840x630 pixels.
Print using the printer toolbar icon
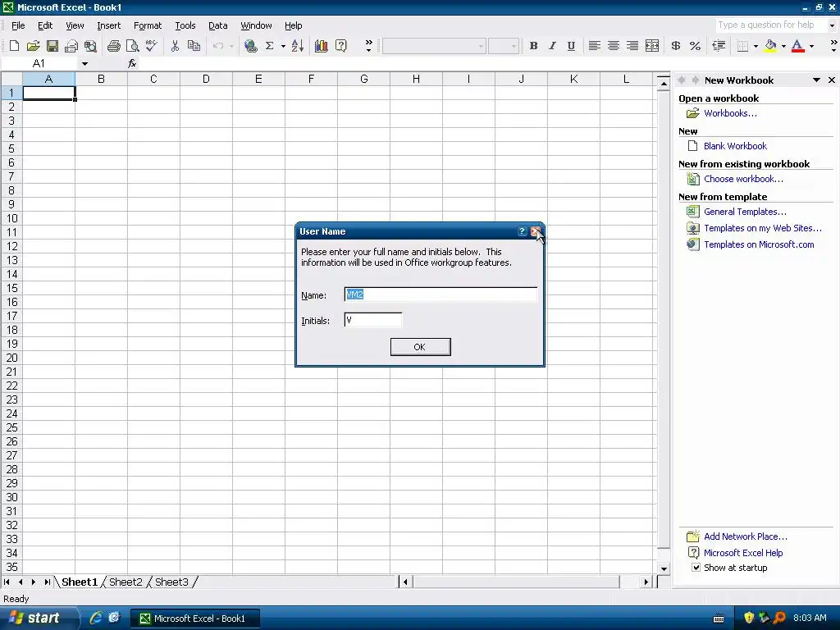113,46
